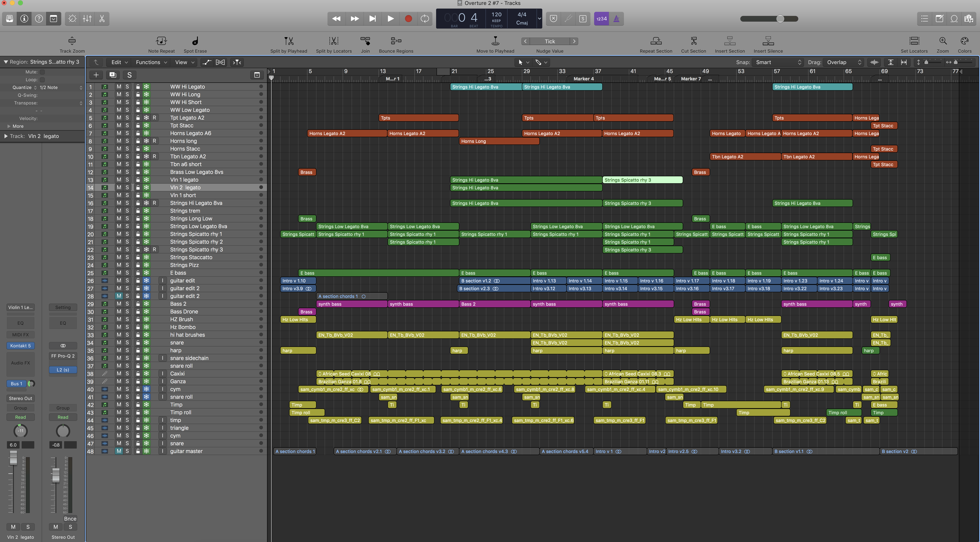Open the Snap Smart dropdown
980x542 pixels.
coord(778,62)
